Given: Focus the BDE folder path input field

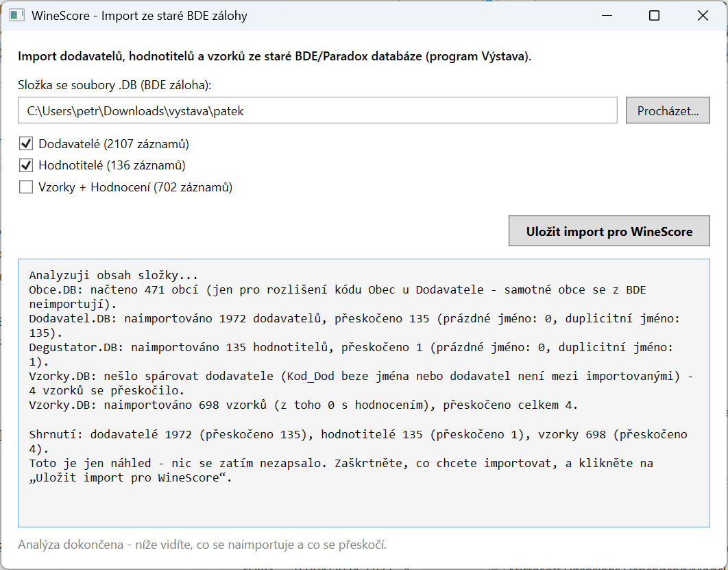Looking at the screenshot, I should [317, 110].
